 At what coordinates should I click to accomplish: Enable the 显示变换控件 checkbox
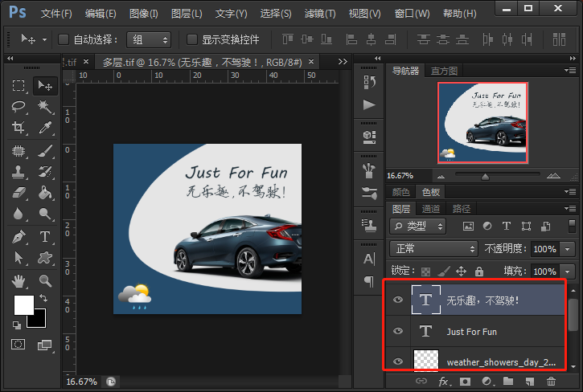pyautogui.click(x=191, y=39)
